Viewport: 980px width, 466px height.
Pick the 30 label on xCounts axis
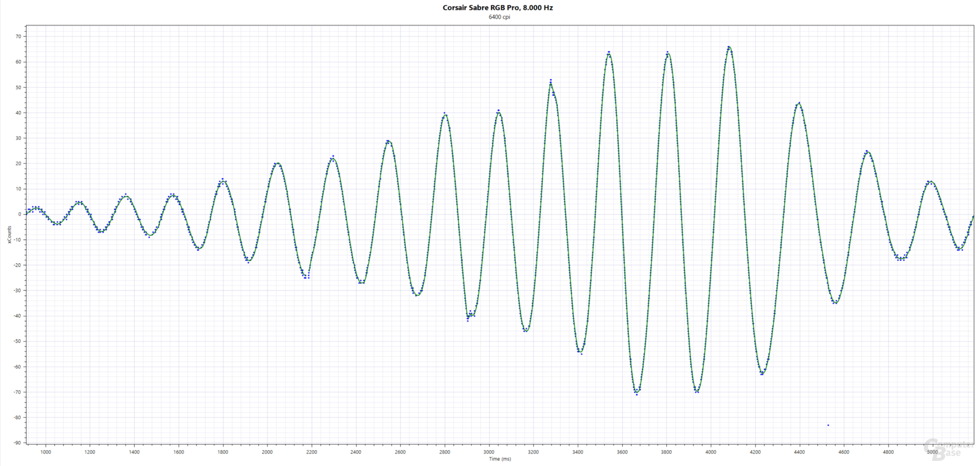(18, 138)
